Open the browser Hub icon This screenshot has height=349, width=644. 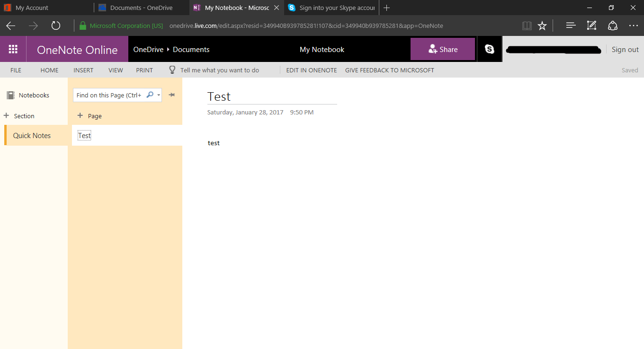571,26
